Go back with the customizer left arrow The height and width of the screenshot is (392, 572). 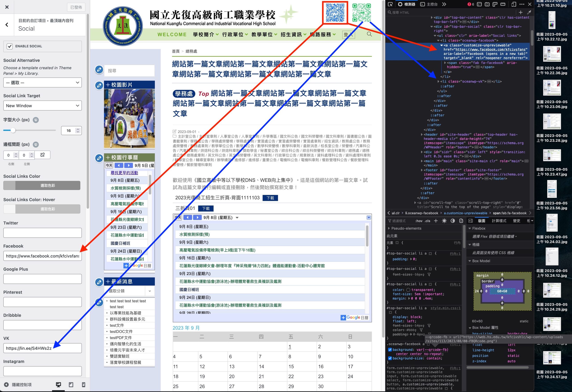point(7,25)
